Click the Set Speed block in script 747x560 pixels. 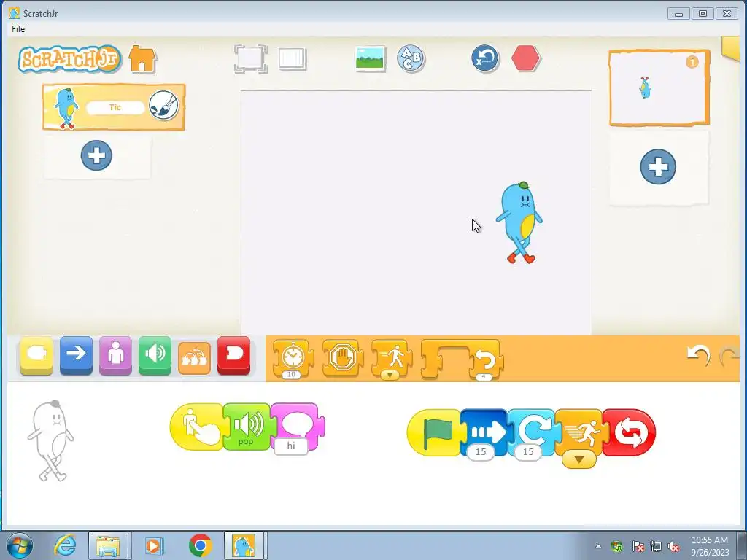tap(579, 431)
